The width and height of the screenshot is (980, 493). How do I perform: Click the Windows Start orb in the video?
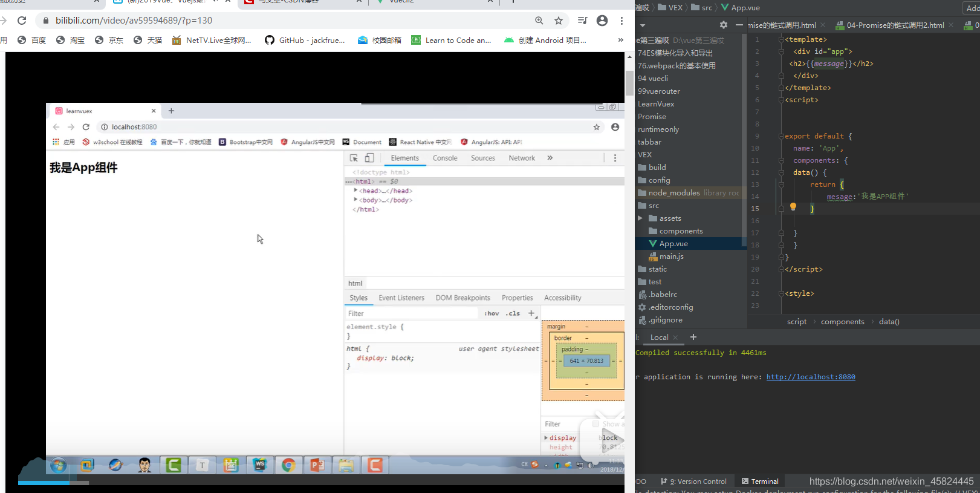[x=59, y=465]
